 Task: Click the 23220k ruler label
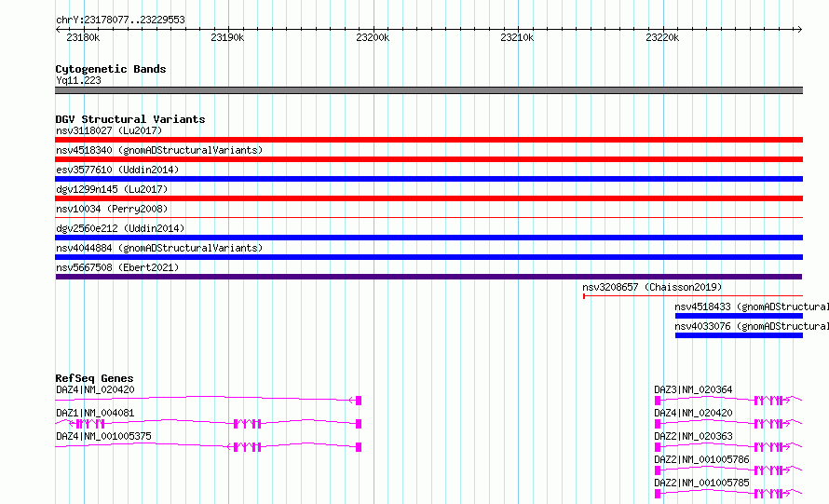click(x=662, y=37)
